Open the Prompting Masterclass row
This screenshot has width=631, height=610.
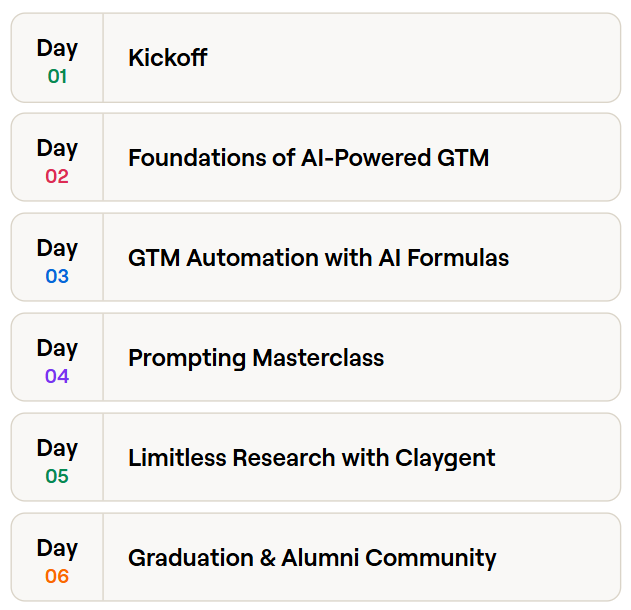316,357
